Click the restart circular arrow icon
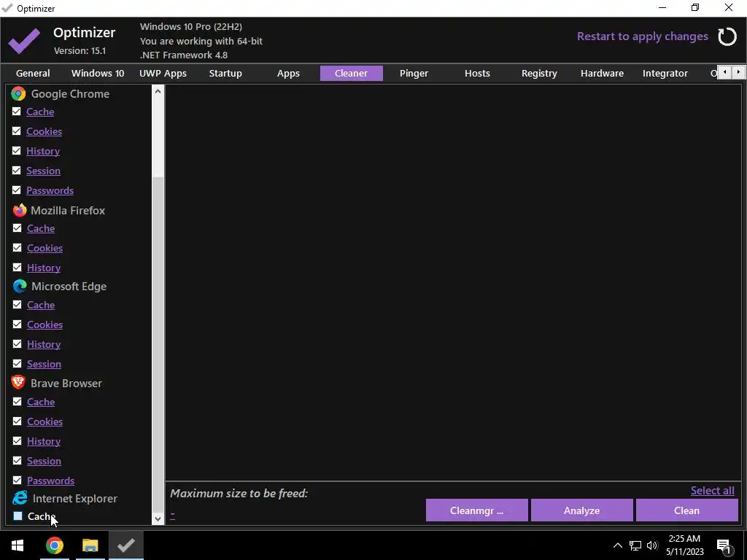This screenshot has height=560, width=747. pyautogui.click(x=727, y=36)
